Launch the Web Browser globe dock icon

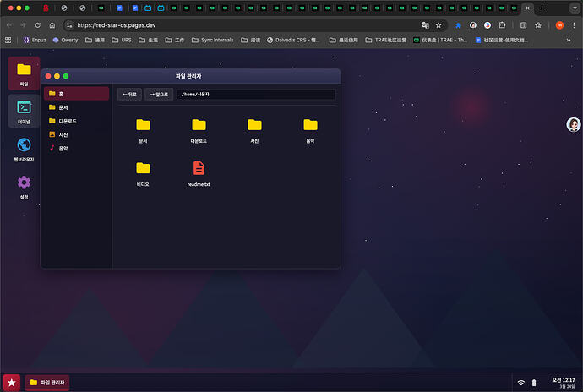point(24,149)
